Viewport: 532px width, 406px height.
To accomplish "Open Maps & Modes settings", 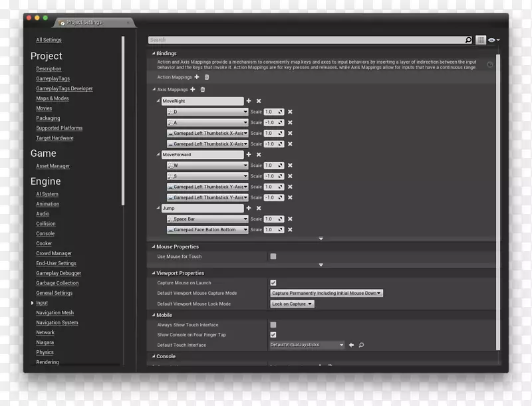I will 53,98.
